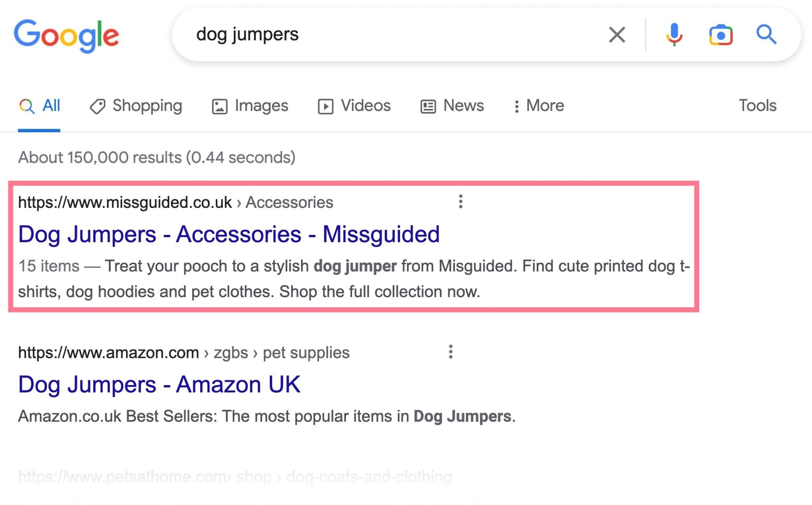Expand the More search categories menu
The image size is (812, 505).
(539, 106)
